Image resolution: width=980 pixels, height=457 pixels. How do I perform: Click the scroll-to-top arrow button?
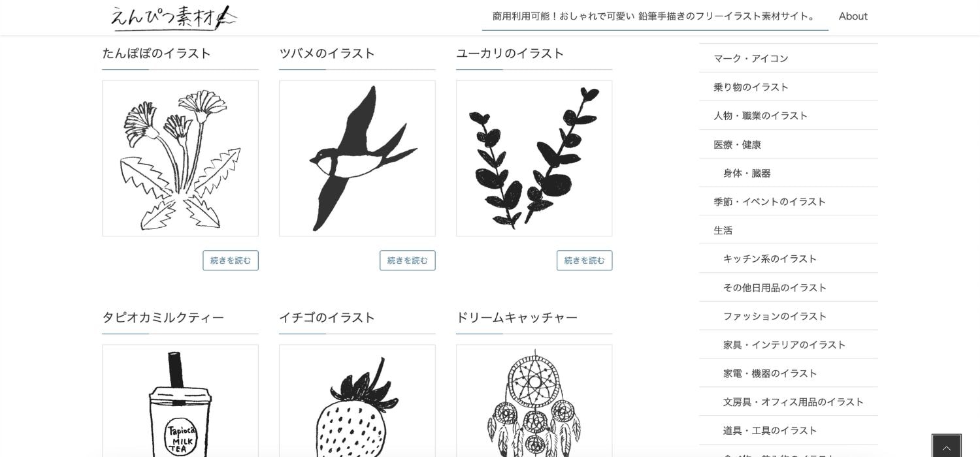click(946, 447)
